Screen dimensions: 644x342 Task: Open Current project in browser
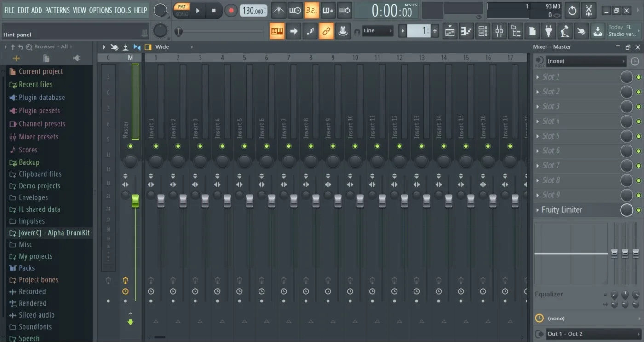click(x=40, y=71)
